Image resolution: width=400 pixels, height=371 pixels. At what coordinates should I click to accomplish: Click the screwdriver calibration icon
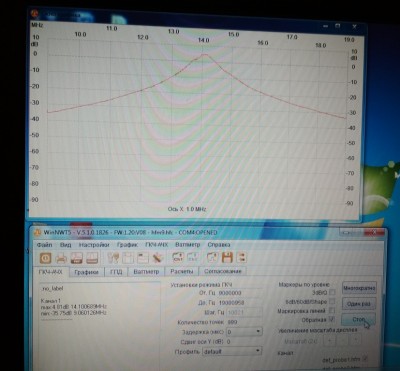[158, 258]
